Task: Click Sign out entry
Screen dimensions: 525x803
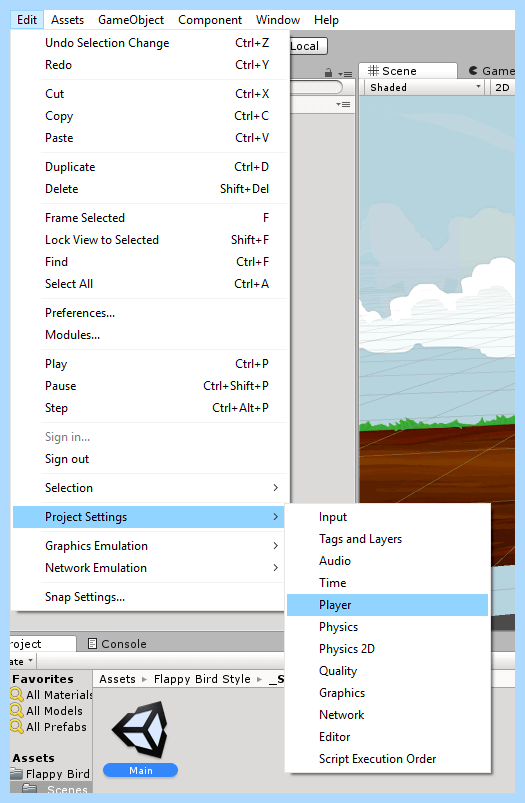Action: (x=151, y=459)
